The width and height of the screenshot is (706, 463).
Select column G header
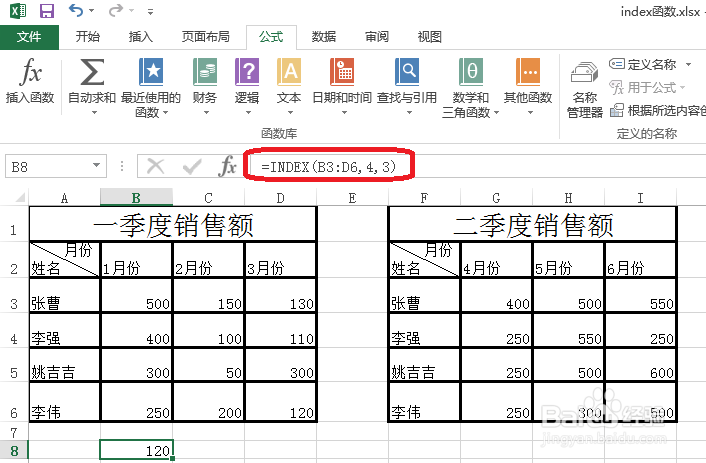[496, 198]
